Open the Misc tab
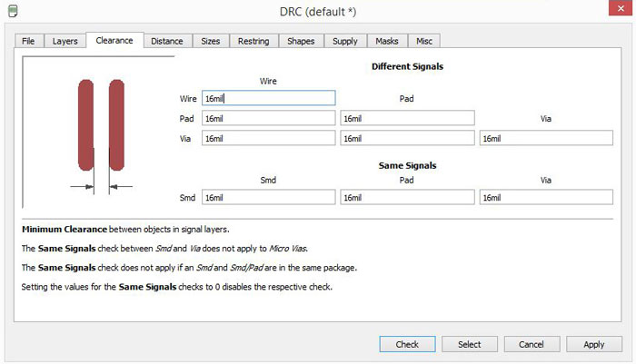The height and width of the screenshot is (364, 636). click(424, 42)
